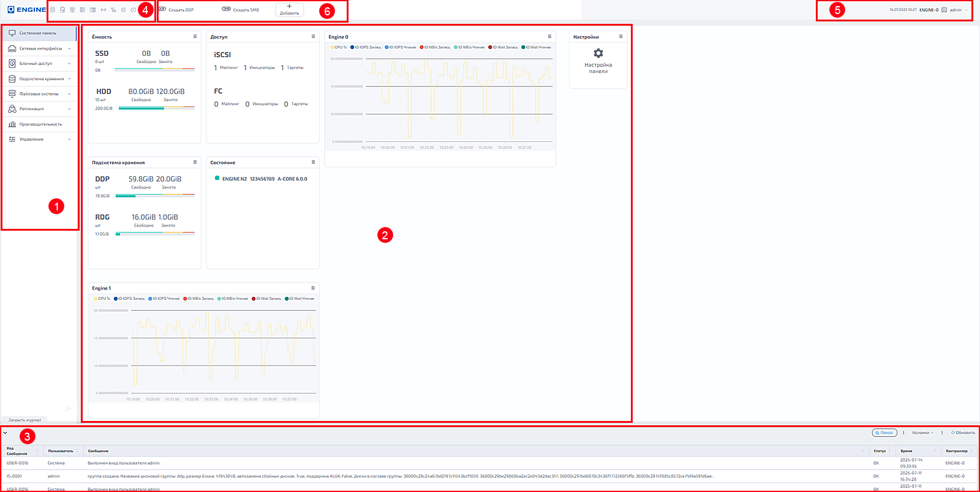
Task: Toggle IO Wait Чтение in Engine 0 legend
Action: (537, 47)
